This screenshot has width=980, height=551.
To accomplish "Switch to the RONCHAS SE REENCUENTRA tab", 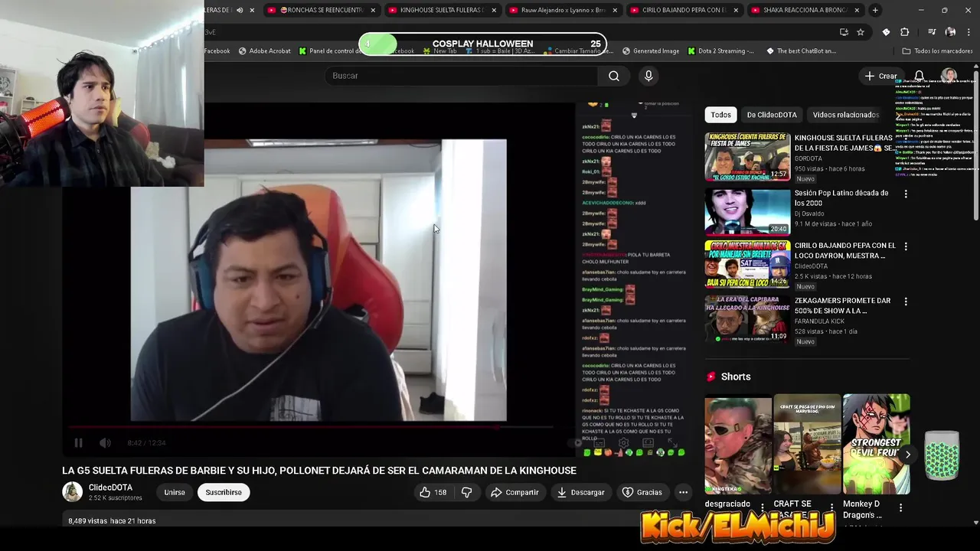I will click(x=322, y=10).
